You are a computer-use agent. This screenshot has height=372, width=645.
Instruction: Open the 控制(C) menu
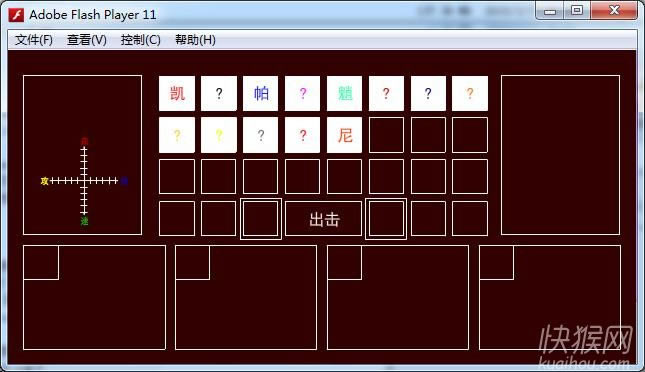tap(140, 40)
